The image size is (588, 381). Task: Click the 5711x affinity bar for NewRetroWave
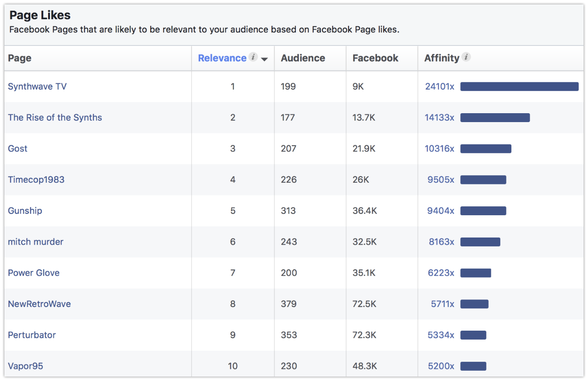coord(474,304)
